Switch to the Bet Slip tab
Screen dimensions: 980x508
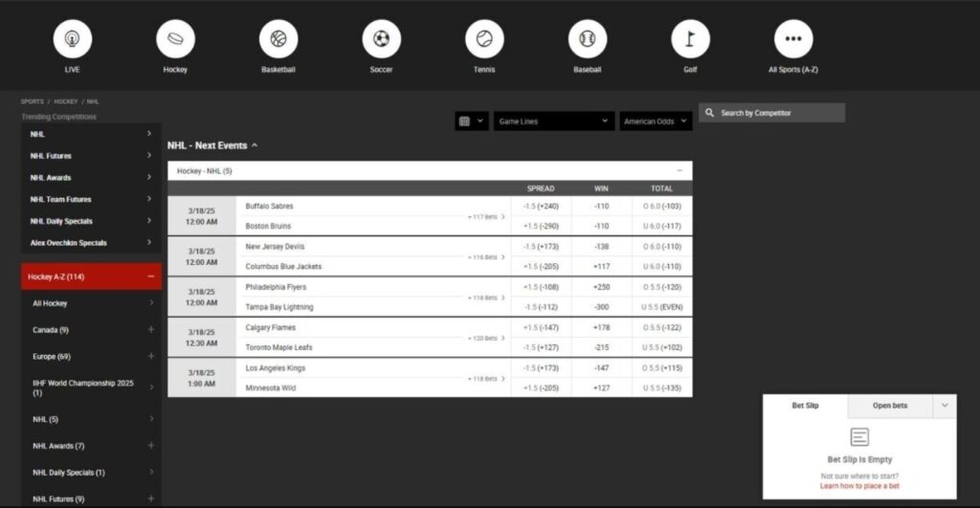805,406
